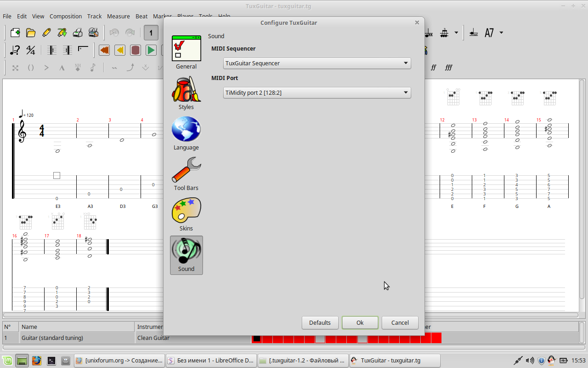Screen dimensions: 588x368
Task: Open Beat menu
Action: point(141,16)
